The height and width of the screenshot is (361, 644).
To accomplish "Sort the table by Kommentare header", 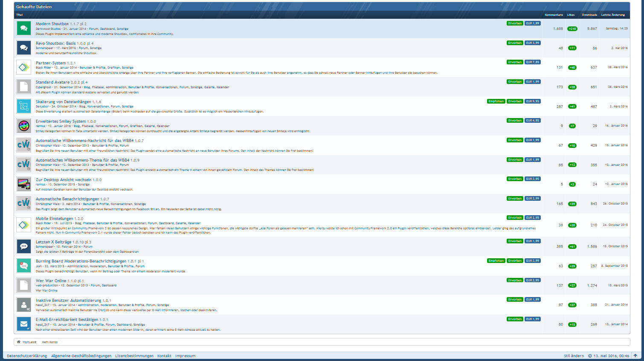I will 554,15.
